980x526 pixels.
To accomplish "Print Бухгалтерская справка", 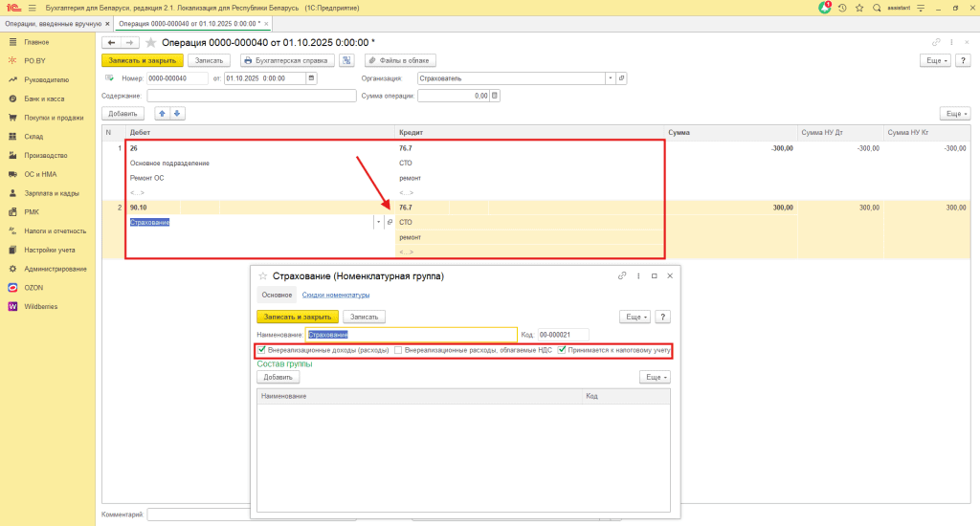I will [x=287, y=60].
